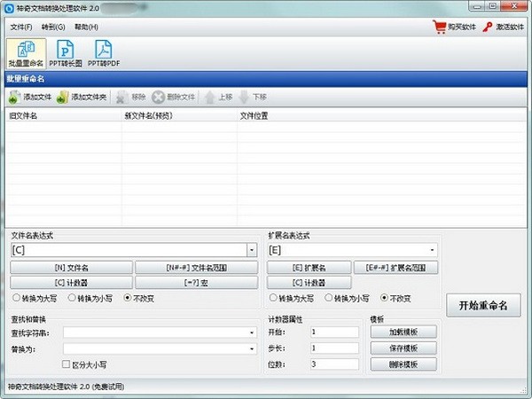Image resolution: width=532 pixels, height=399 pixels.
Task: Click the 激活软件 key icon
Action: click(x=488, y=27)
